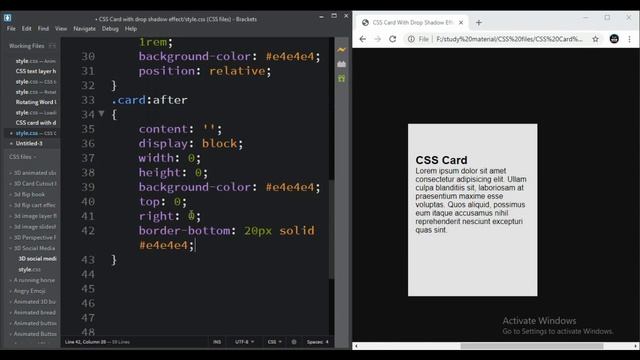Toggle the INS insert mode indicator
The height and width of the screenshot is (360, 640).
coord(217,342)
